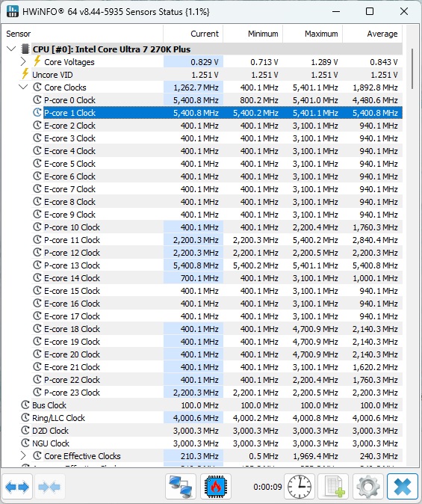Click the Average column header
The height and width of the screenshot is (504, 422).
coord(372,34)
